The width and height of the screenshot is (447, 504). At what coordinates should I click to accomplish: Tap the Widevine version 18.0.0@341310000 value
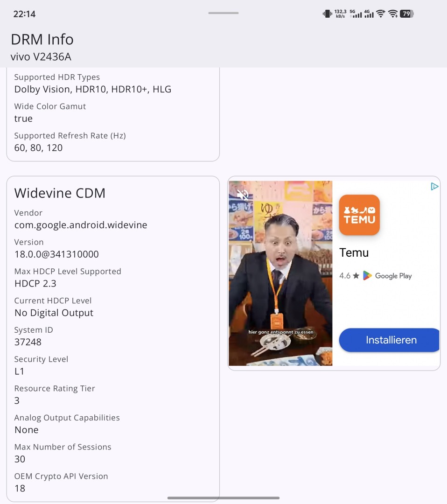tap(56, 254)
